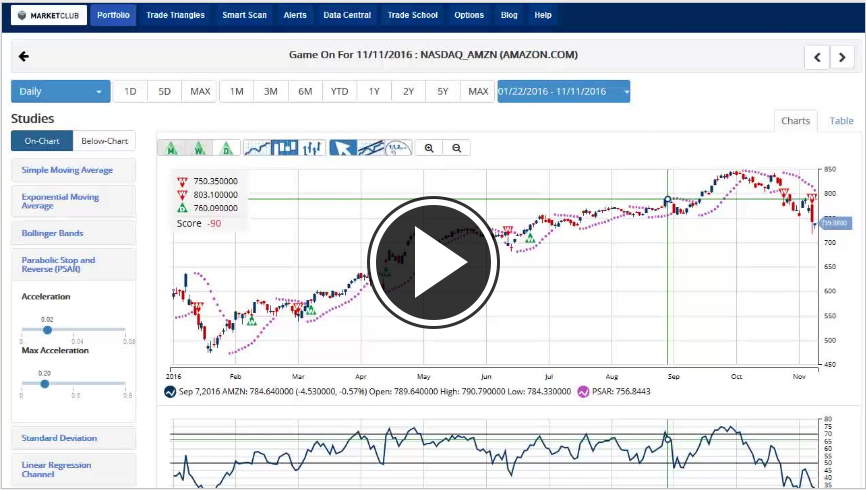
Task: Switch studies to Below-Chart
Action: coord(104,141)
